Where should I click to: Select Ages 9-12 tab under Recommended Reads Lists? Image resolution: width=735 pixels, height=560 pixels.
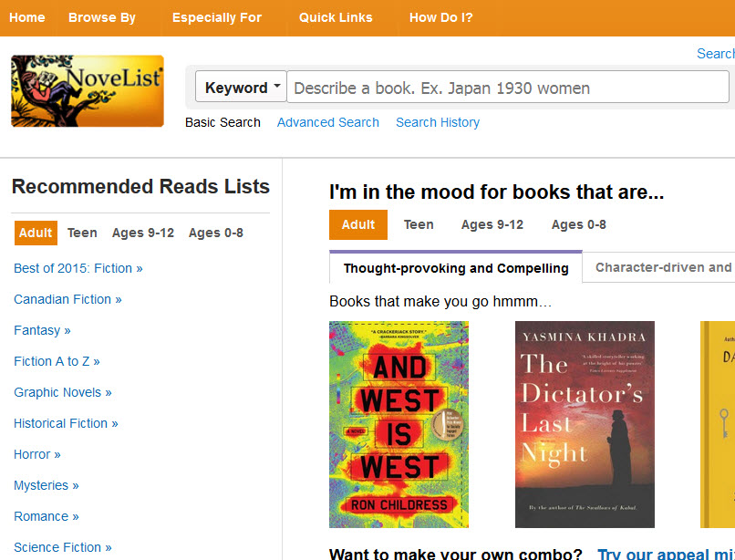coord(143,233)
